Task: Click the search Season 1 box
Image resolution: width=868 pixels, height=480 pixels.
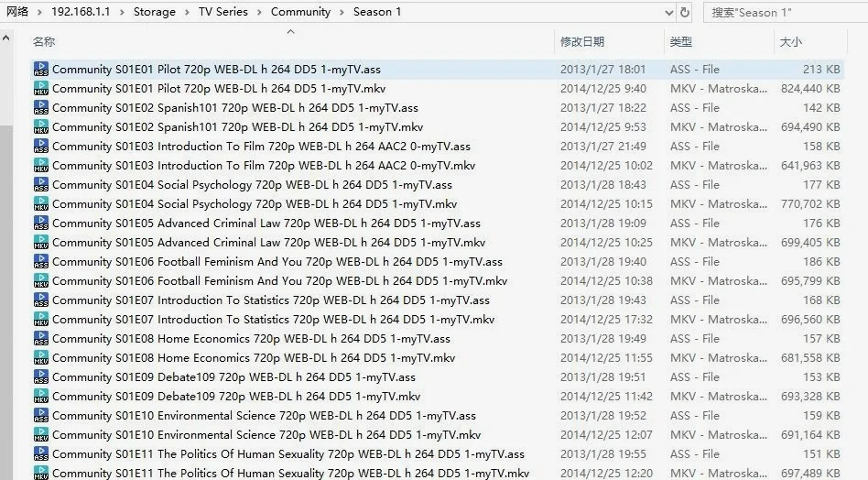Action: [785, 12]
